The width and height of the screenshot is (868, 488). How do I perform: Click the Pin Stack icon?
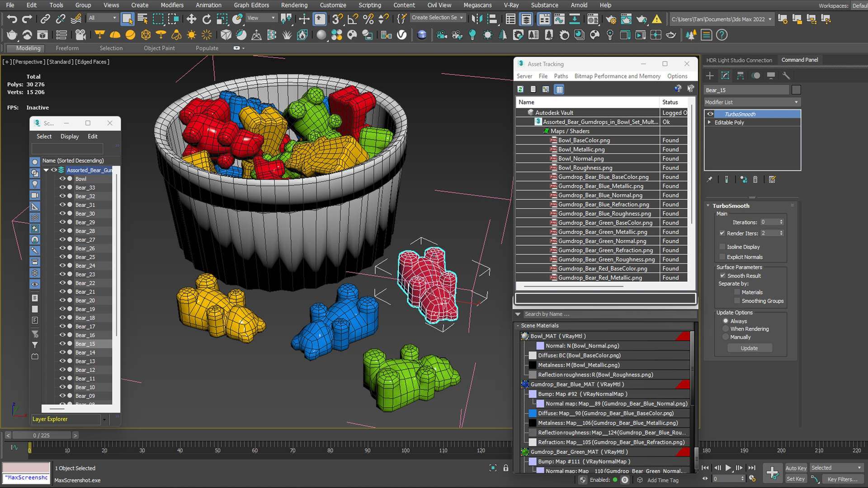[710, 179]
